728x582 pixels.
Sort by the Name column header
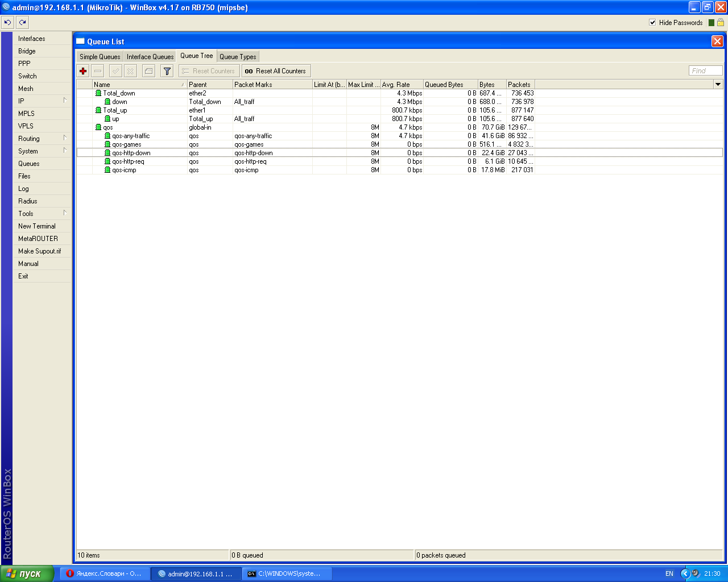point(140,85)
